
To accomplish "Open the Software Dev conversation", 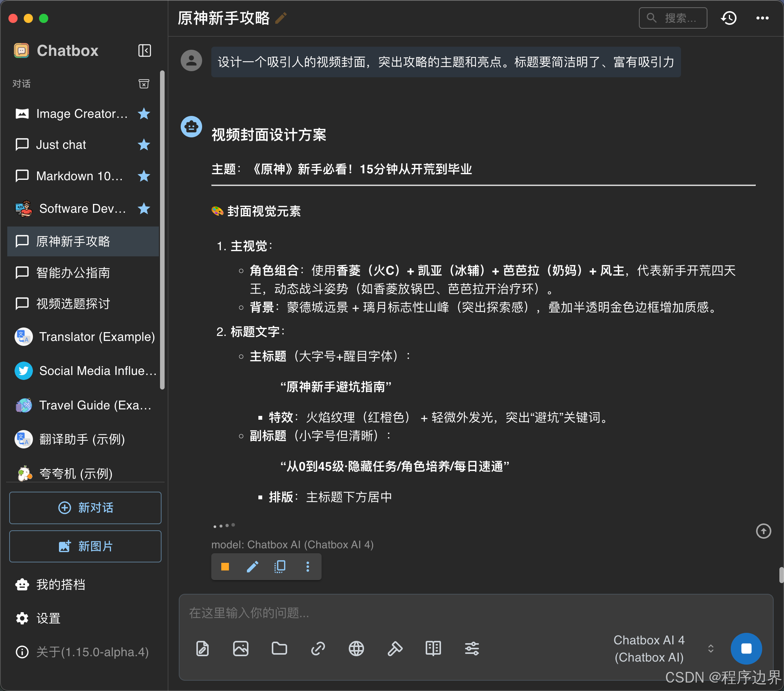I will [x=83, y=209].
